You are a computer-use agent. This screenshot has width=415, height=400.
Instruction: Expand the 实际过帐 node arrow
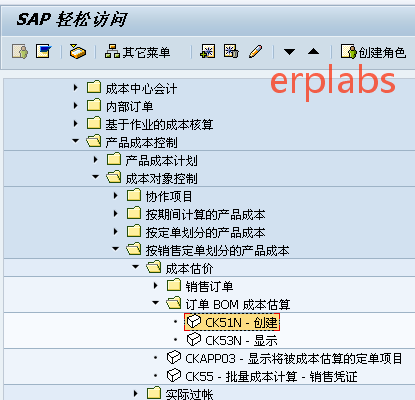click(136, 394)
